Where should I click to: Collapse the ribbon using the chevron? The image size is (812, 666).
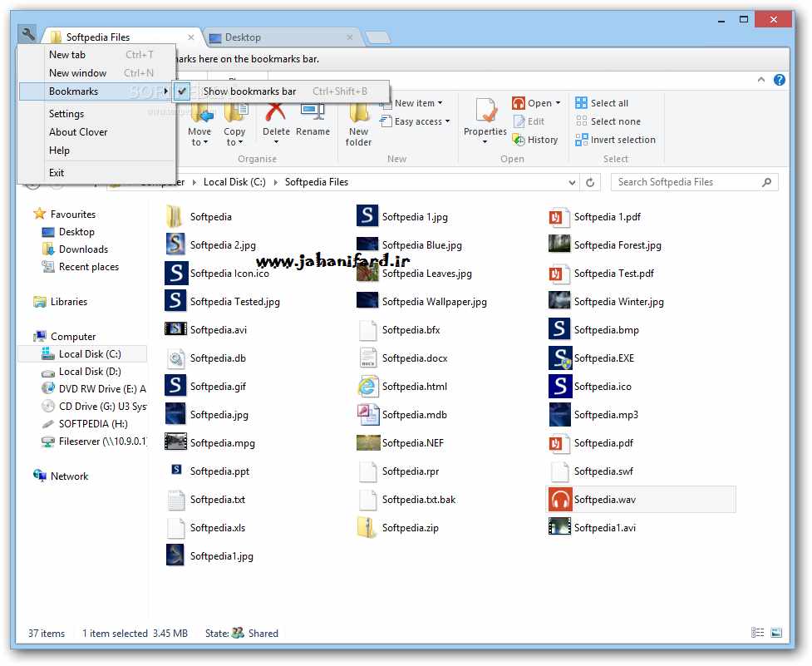coord(761,81)
